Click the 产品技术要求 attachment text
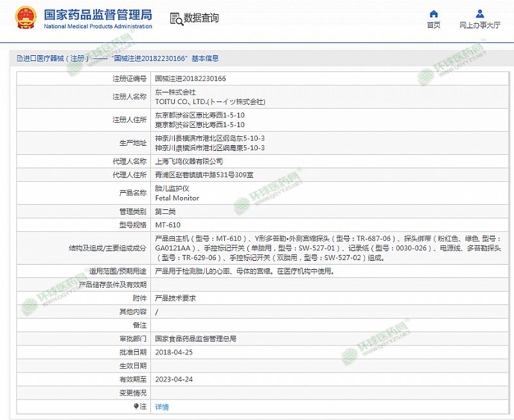The height and width of the screenshot is (420, 514). tap(175, 298)
